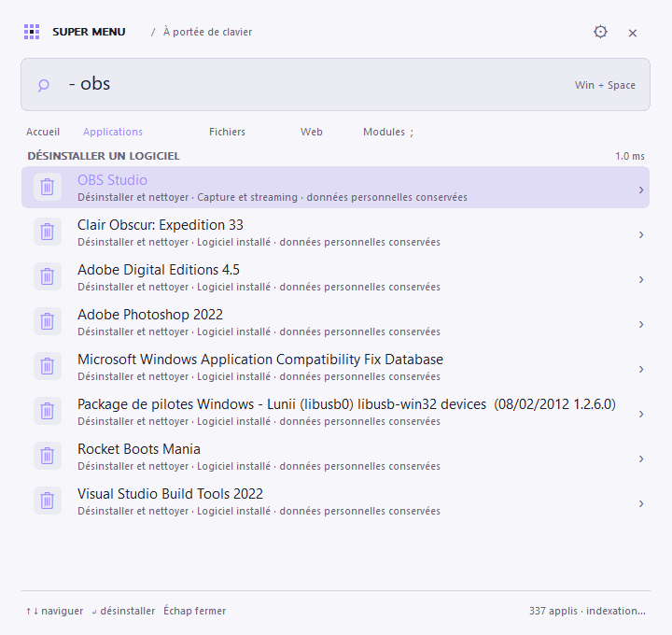Click OBS Studio's 'Capture et streaming' description
This screenshot has height=635, width=672.
pos(247,197)
